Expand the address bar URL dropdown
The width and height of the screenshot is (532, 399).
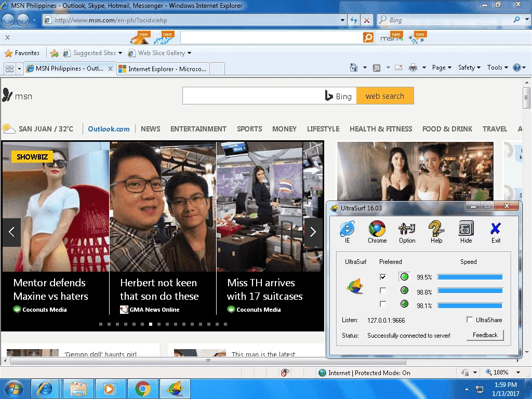coord(342,20)
